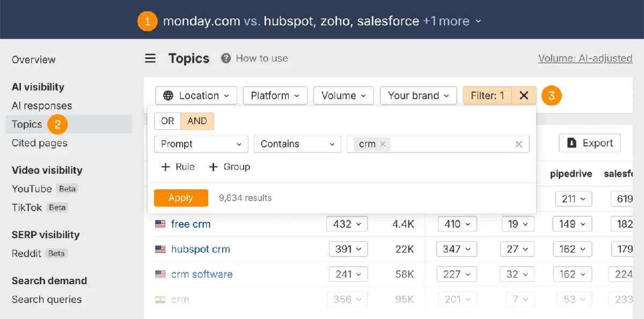Click the Export button
Screen dimensions: 644x319
(590, 143)
